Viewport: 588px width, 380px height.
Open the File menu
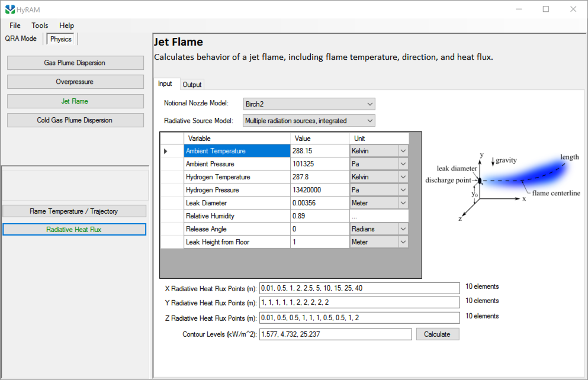15,25
